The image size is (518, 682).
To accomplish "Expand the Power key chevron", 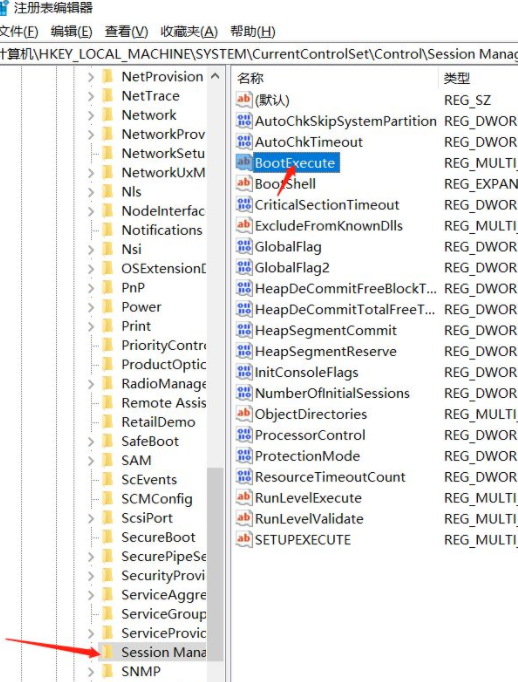I will tap(91, 307).
